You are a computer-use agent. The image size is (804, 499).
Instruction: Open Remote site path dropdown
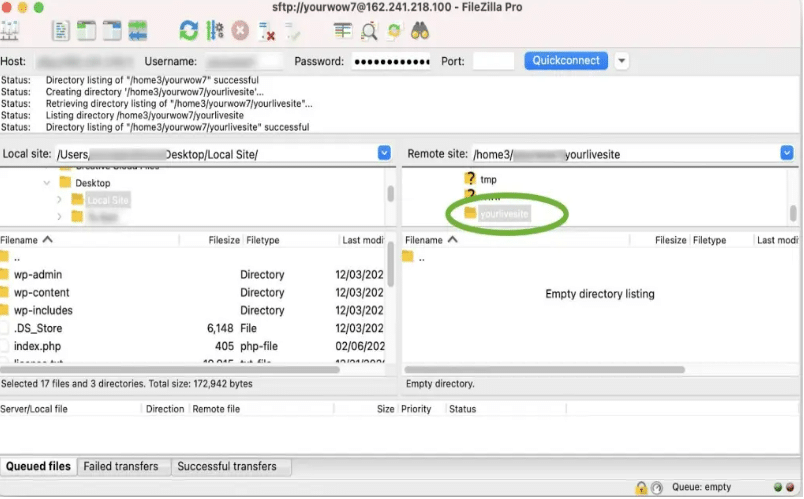[787, 153]
